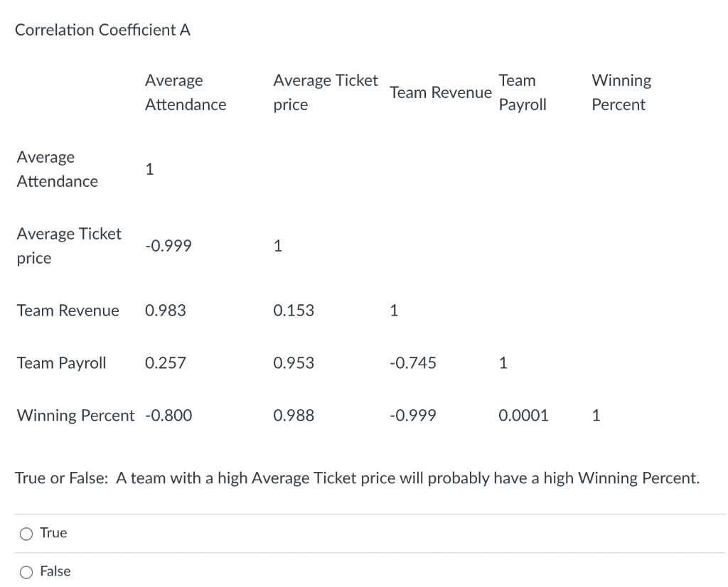Screen dimensions: 728x587
Task: Click the 0.953 correlation value
Action: tap(293, 363)
